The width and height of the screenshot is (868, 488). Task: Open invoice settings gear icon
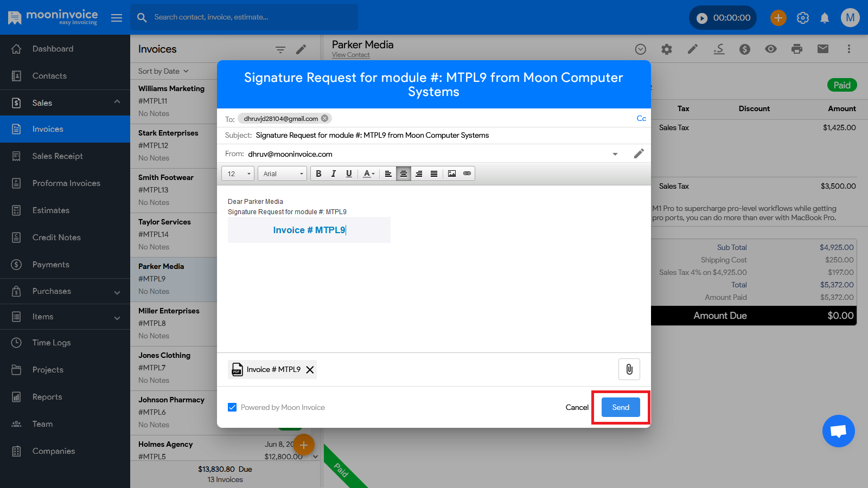[667, 49]
